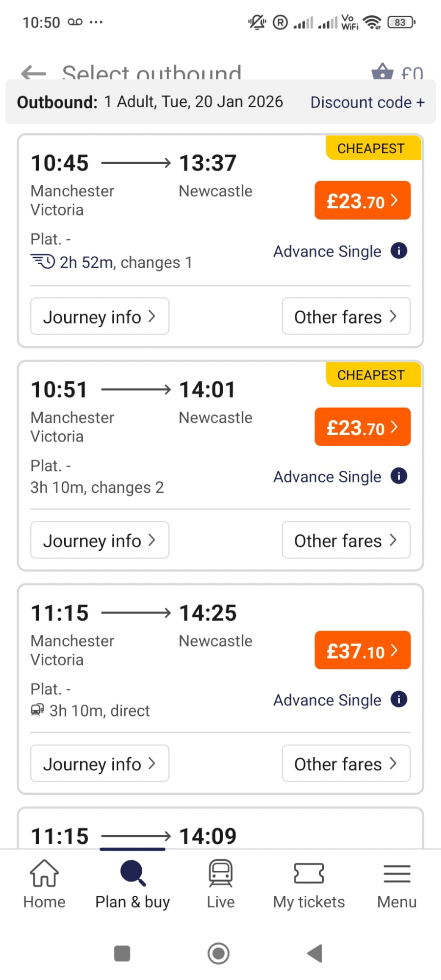This screenshot has height=980, width=441.
Task: Open the Live trains tab
Action: point(221,884)
